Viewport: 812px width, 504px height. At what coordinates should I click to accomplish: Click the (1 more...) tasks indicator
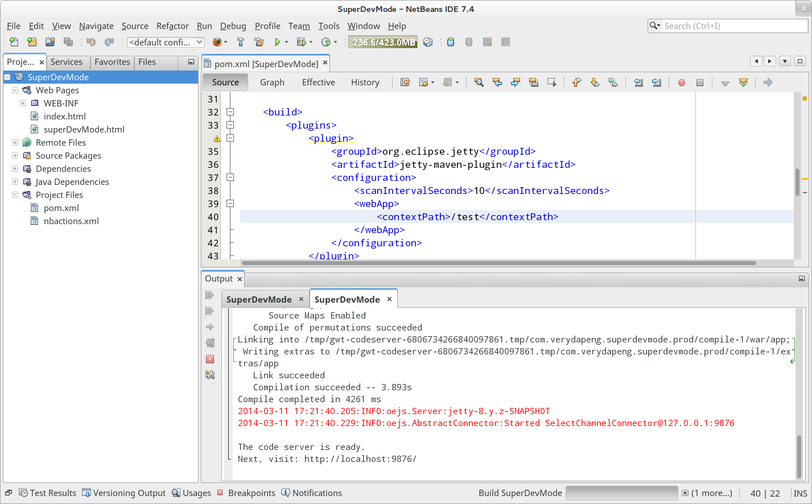711,493
